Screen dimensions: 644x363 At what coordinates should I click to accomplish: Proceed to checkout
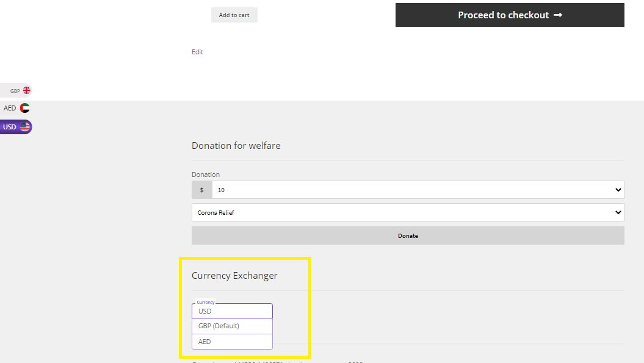click(510, 15)
